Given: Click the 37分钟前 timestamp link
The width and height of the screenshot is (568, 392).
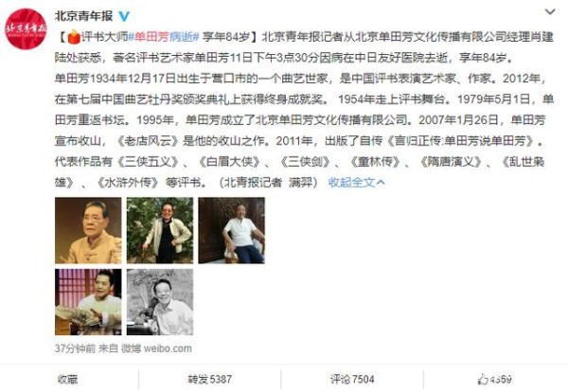Looking at the screenshot, I should pyautogui.click(x=75, y=348).
